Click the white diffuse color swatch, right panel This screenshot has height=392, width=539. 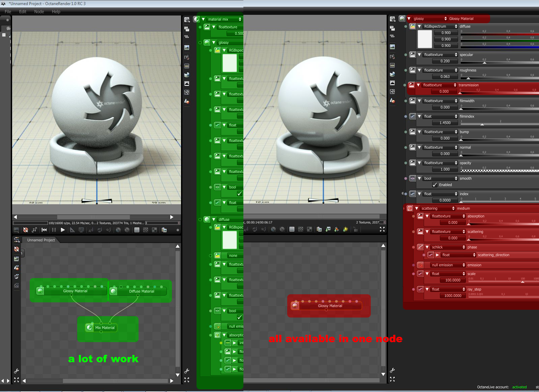[x=425, y=39]
